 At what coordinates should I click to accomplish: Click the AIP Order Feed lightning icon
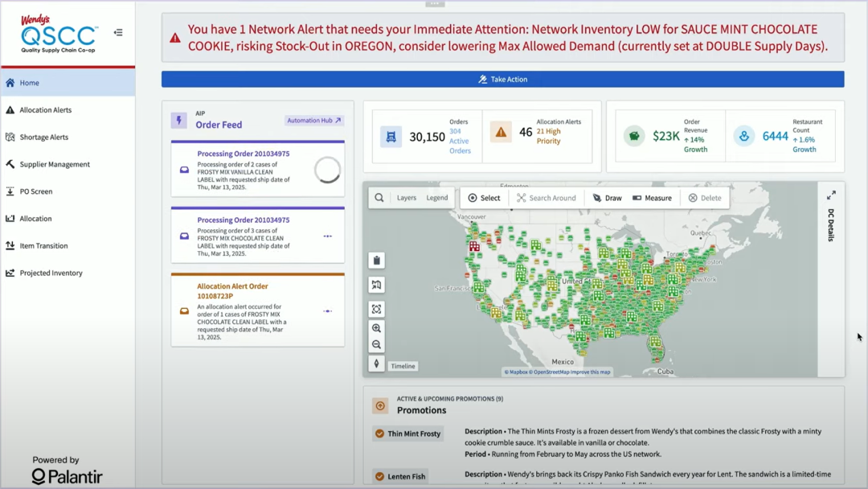pos(178,120)
